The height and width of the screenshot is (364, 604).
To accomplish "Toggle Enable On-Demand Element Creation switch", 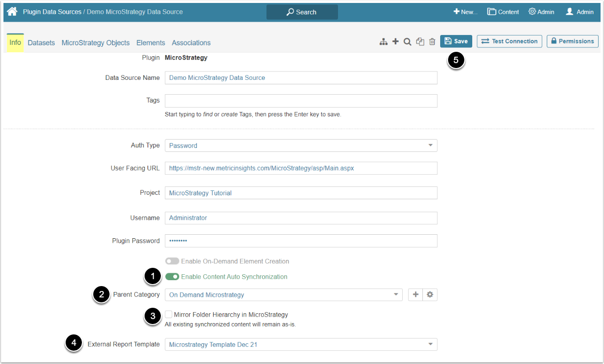I will (x=172, y=261).
